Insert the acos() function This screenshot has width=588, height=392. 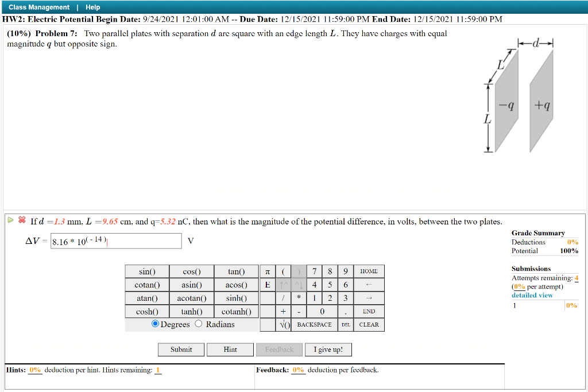[x=236, y=285]
